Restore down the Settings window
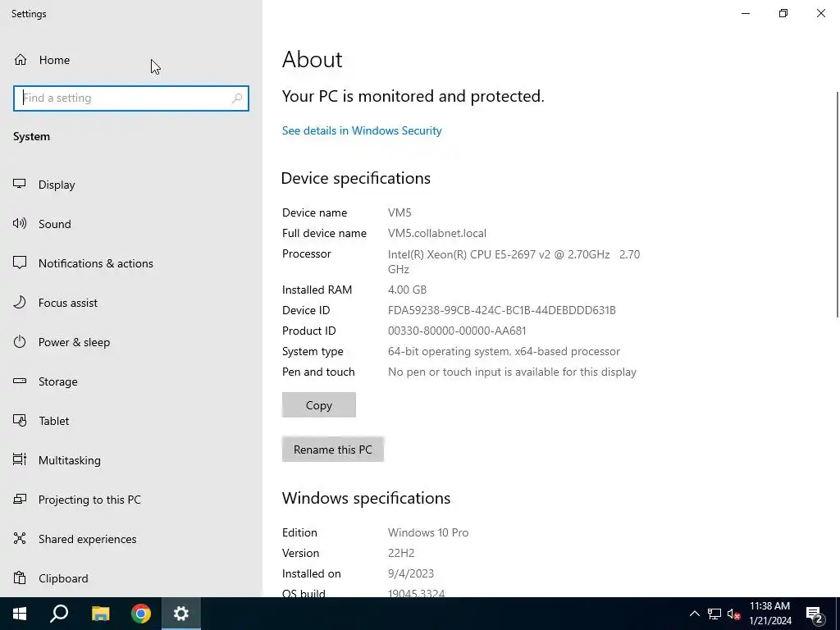 coord(783,13)
